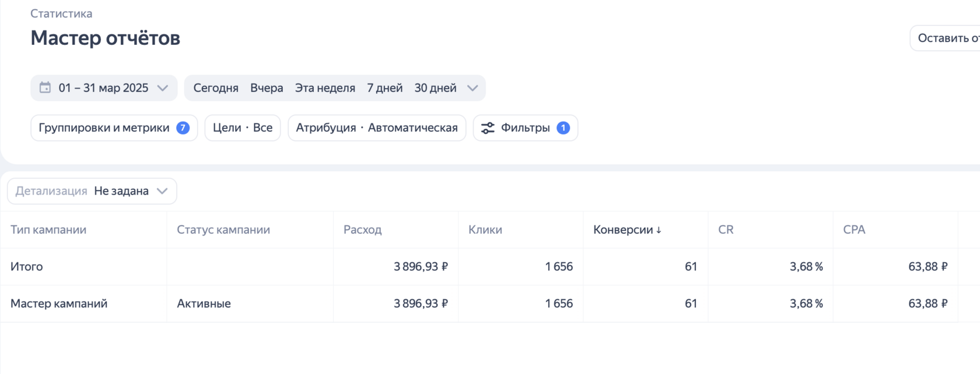Screen dimensions: 980x374
Task: Open the Цели · Все selector
Action: [243, 128]
